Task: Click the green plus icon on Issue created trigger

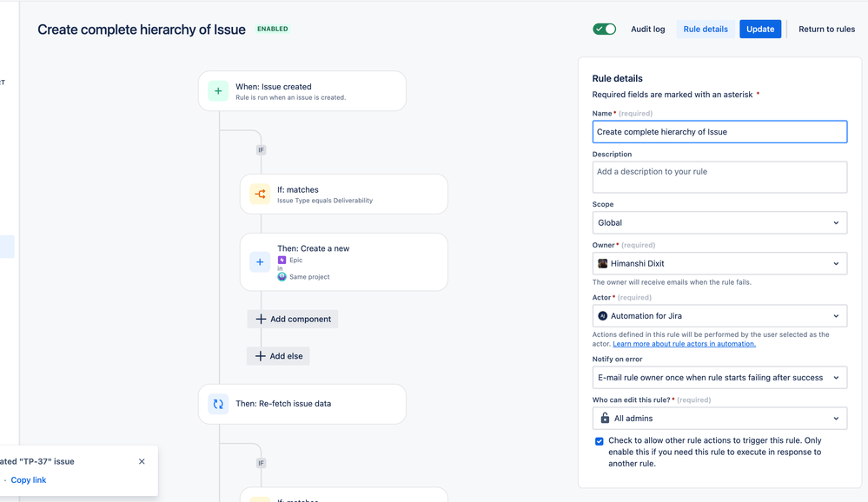Action: coord(218,91)
